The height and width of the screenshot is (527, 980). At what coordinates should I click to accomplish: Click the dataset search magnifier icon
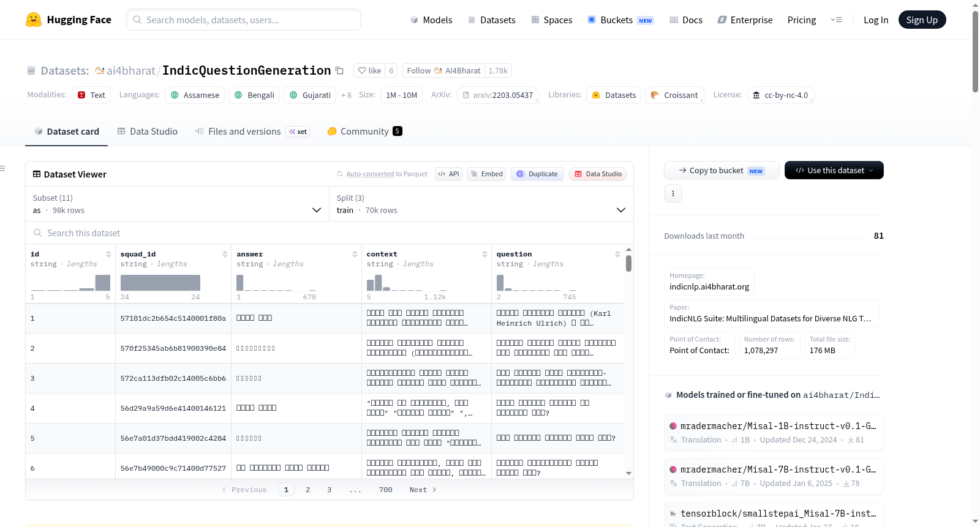point(38,233)
